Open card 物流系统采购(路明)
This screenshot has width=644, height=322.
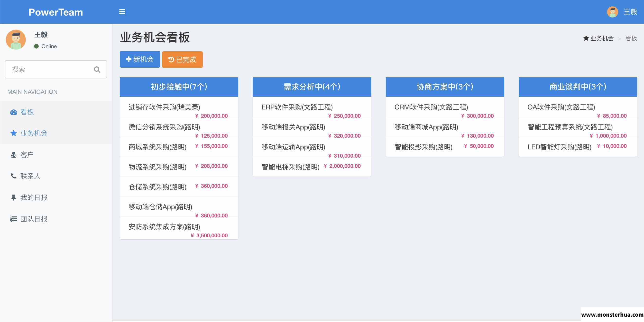click(179, 167)
